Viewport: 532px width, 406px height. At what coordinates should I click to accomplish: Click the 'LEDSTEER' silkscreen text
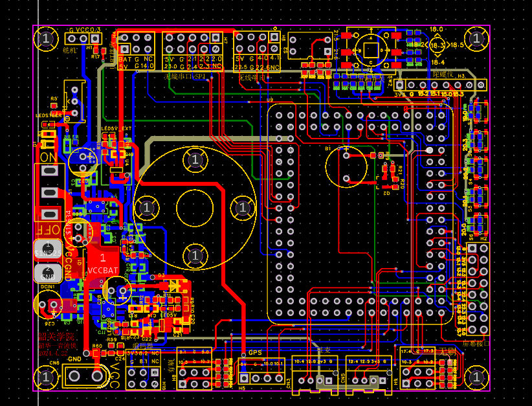49,116
